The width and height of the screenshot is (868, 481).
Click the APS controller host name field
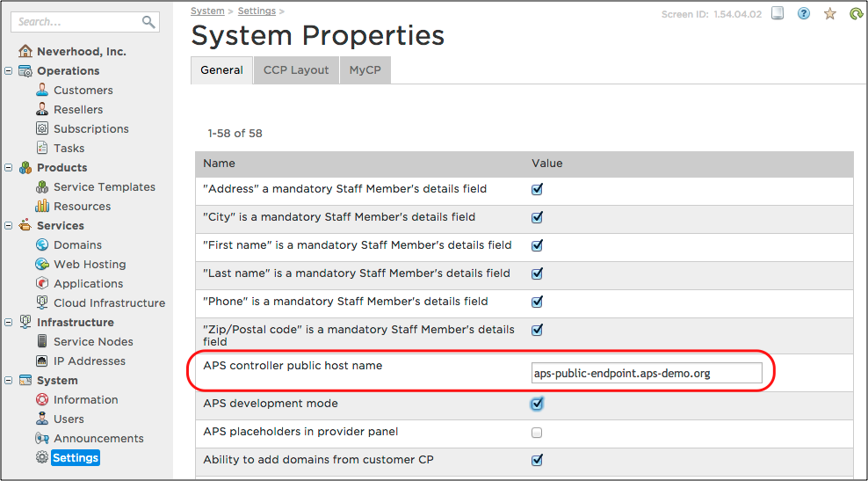646,373
